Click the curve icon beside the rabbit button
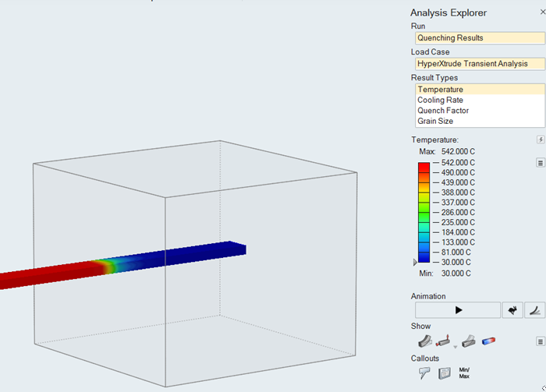The width and height of the screenshot is (546, 392). [534, 310]
